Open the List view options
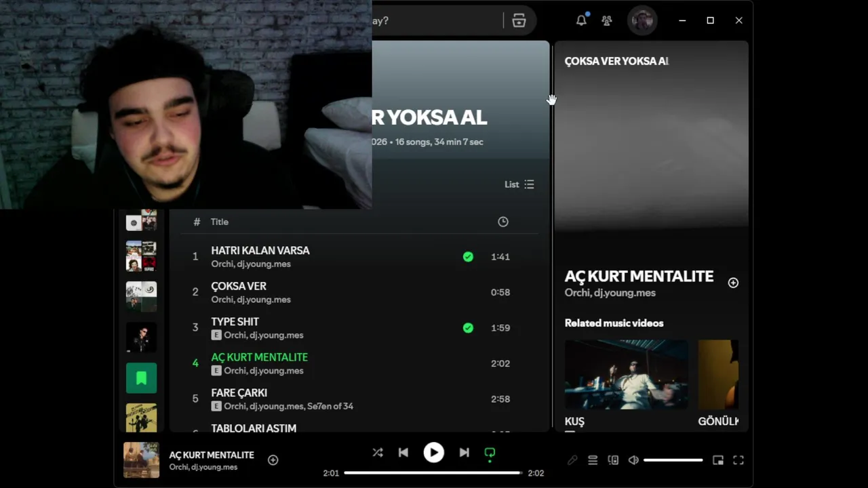Screen dimensions: 868x488 point(519,184)
